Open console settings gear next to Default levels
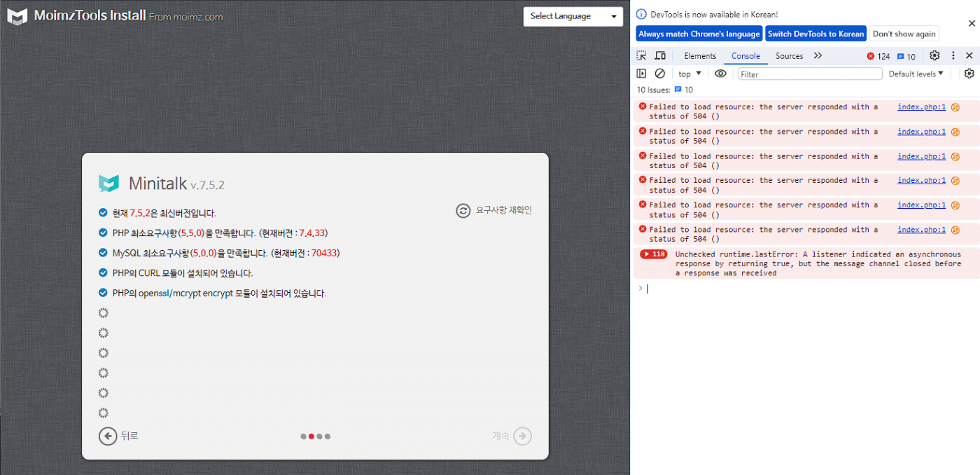Screen dimensions: 980x475 click(x=969, y=74)
